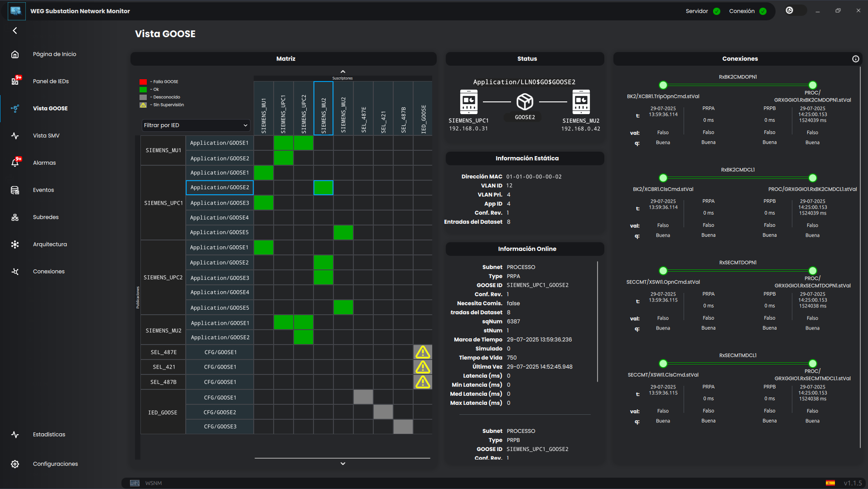Go to Vista SMV menu item
This screenshot has width=868, height=489.
click(46, 136)
